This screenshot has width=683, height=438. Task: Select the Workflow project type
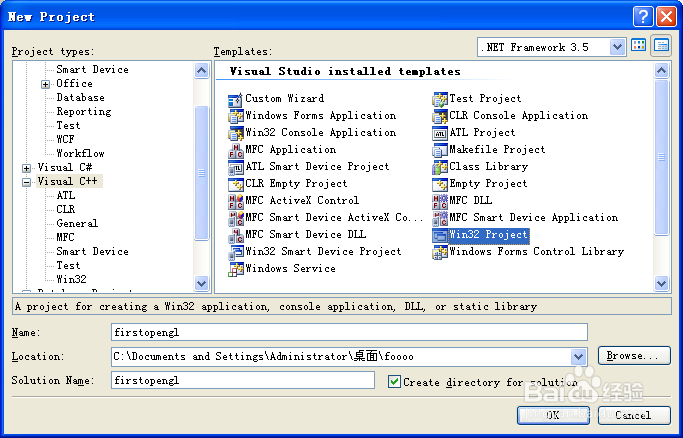click(81, 153)
